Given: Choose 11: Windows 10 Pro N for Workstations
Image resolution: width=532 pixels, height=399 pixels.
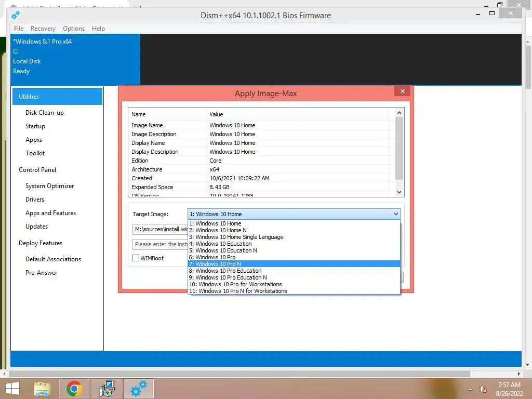Looking at the screenshot, I should click(x=294, y=291).
